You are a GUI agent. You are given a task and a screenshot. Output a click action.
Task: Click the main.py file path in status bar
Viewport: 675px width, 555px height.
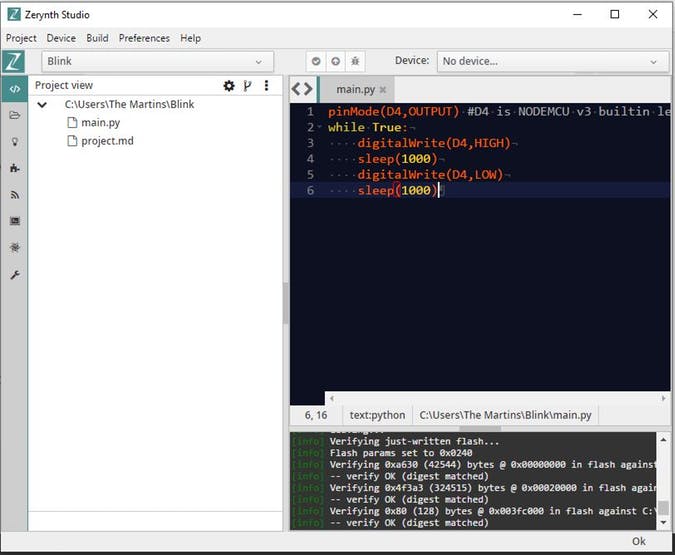(505, 415)
